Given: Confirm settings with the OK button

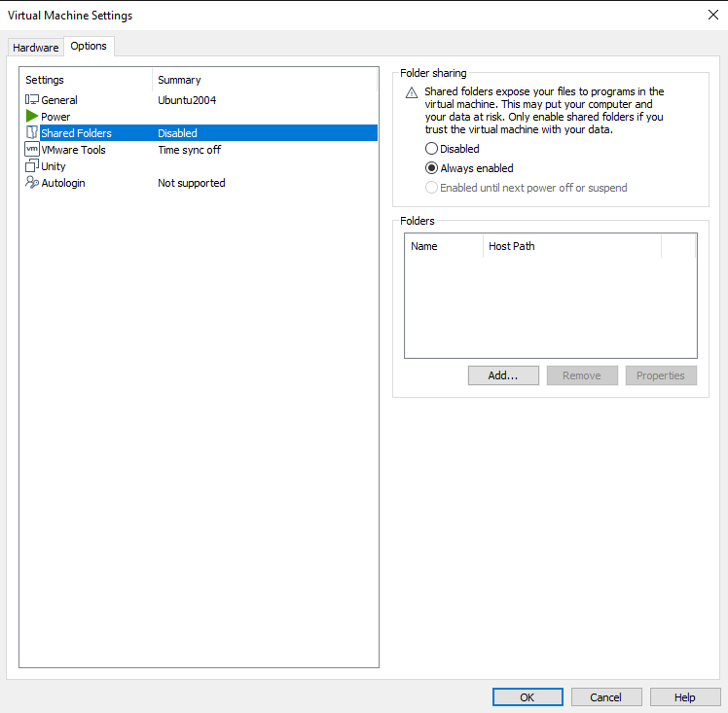Looking at the screenshot, I should click(x=528, y=697).
